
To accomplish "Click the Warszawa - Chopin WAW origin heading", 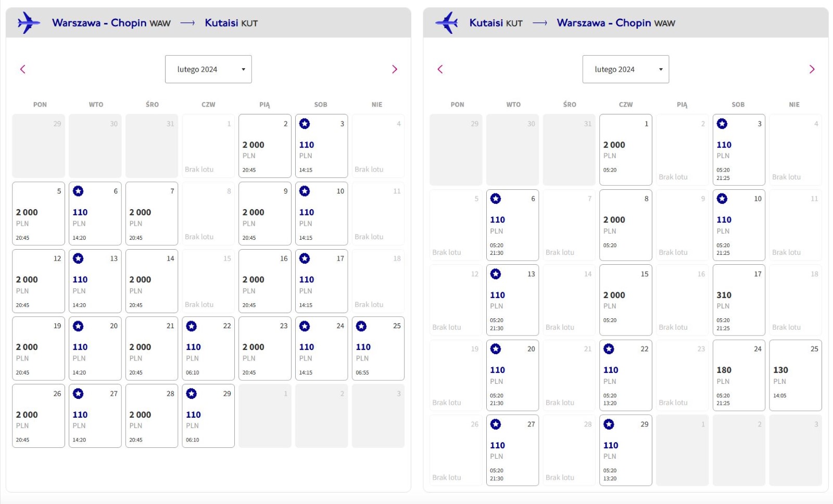I will [x=111, y=23].
